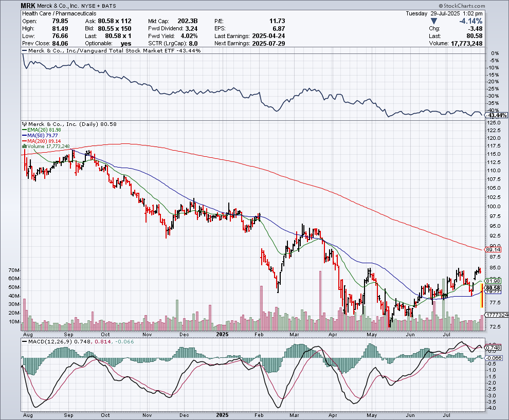Click the MA(200) 89.14 legend entry
This screenshot has height=420, width=509.
point(41,141)
